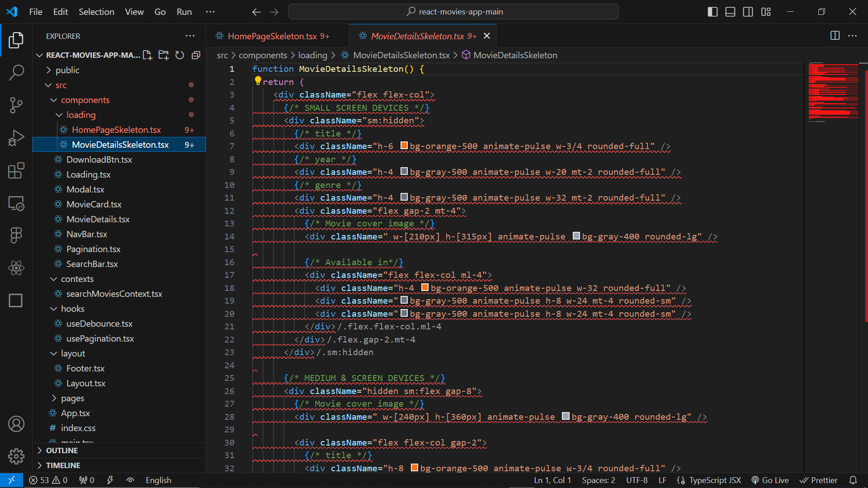The height and width of the screenshot is (488, 868).
Task: Click TypeScript JSX language mode
Action: click(x=715, y=480)
